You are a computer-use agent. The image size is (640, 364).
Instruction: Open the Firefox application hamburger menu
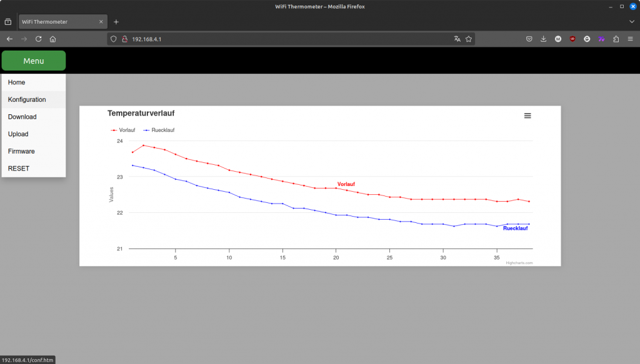630,39
